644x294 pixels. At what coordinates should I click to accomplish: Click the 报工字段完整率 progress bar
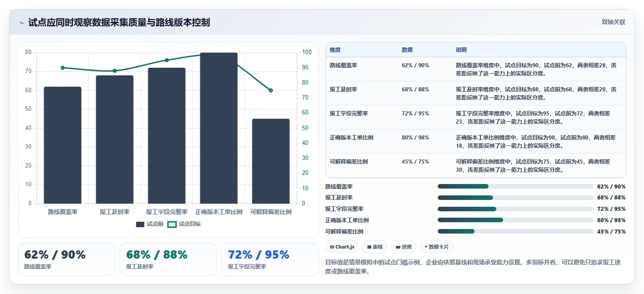[515, 209]
